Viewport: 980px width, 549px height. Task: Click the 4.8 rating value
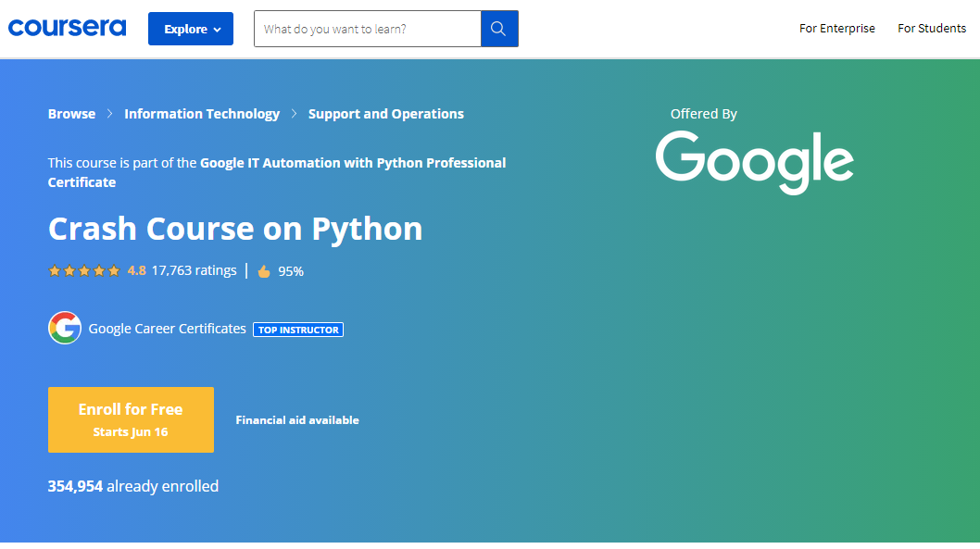click(136, 270)
